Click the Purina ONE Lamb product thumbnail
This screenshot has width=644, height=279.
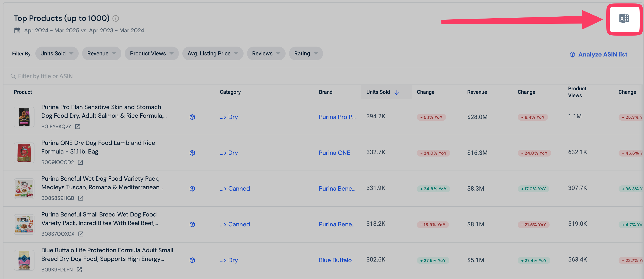point(24,153)
